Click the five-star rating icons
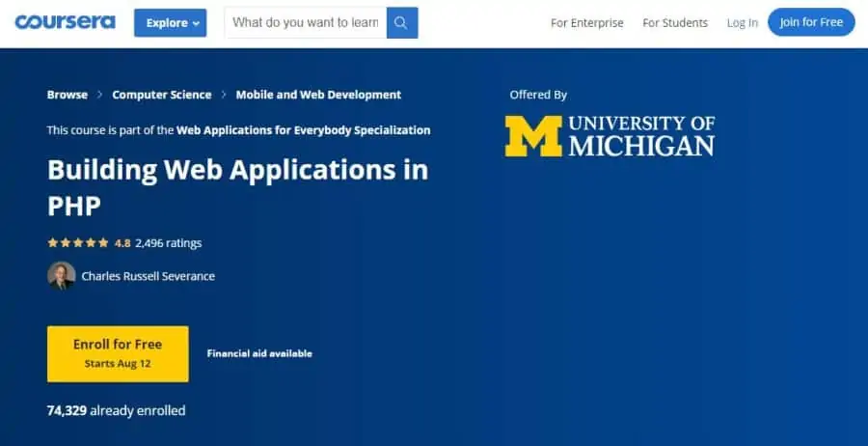Screen dimensions: 868x446 78,242
